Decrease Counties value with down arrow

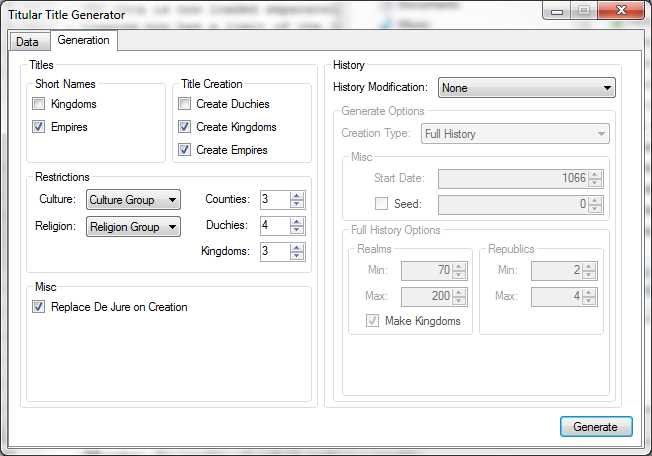[x=297, y=205]
